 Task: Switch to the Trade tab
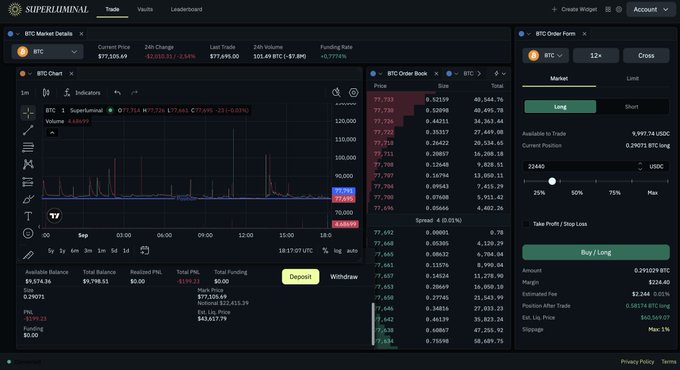[x=112, y=9]
